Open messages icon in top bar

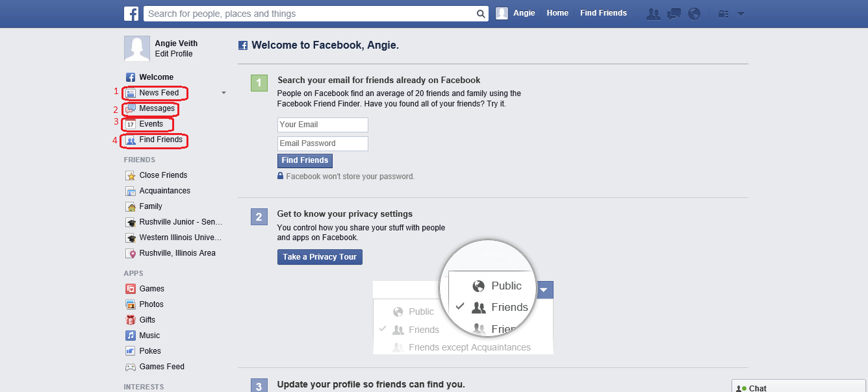tap(674, 14)
